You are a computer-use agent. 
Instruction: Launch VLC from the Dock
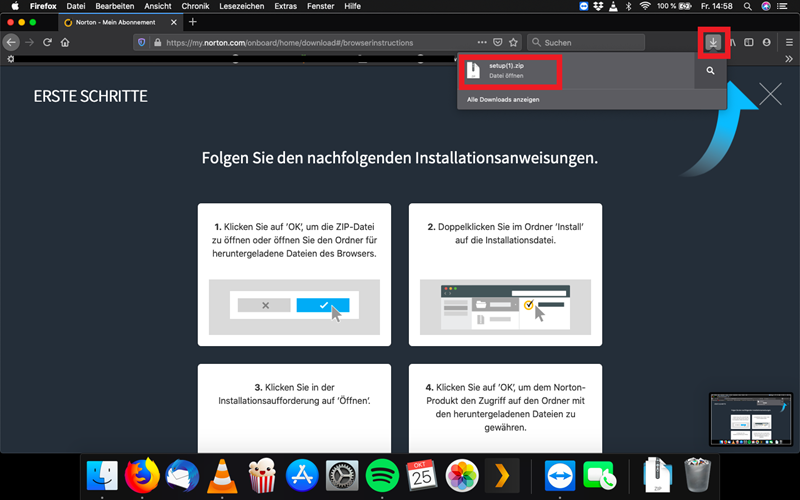(222, 476)
